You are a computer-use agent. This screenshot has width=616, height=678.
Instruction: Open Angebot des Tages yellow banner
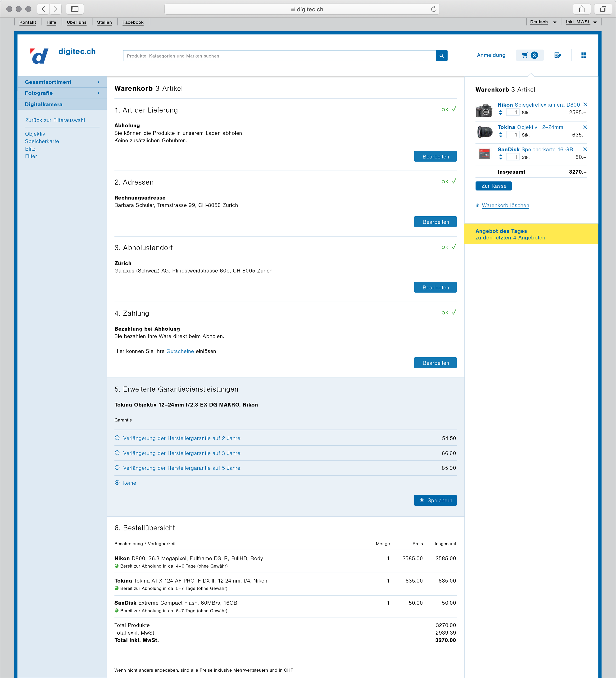(x=531, y=234)
